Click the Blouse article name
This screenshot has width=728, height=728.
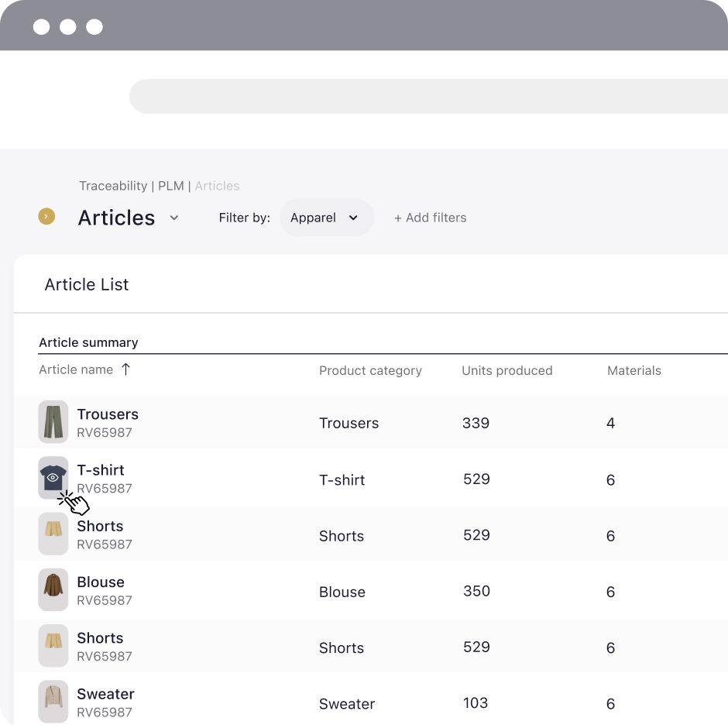pyautogui.click(x=101, y=582)
